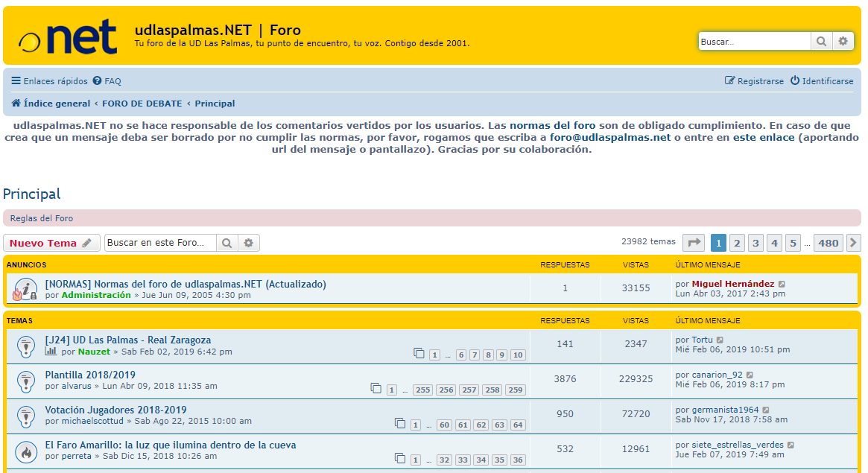Click the jump-to-page arrow icon
This screenshot has height=473, width=868.
[694, 243]
